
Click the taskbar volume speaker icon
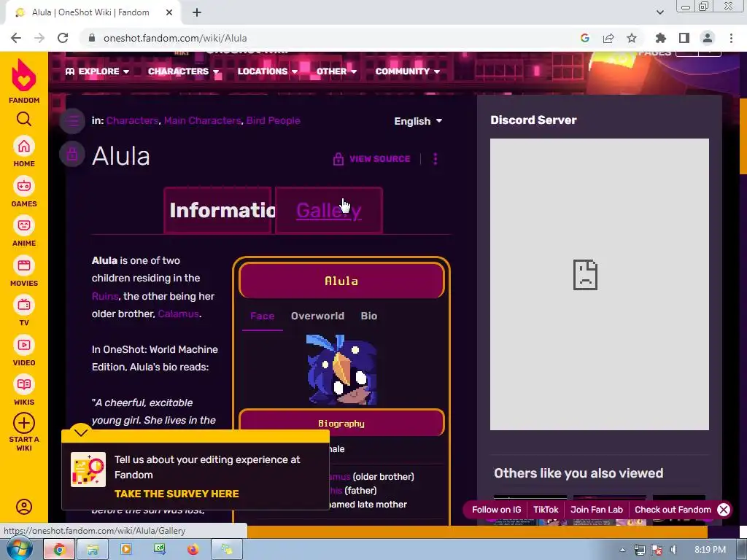click(673, 550)
